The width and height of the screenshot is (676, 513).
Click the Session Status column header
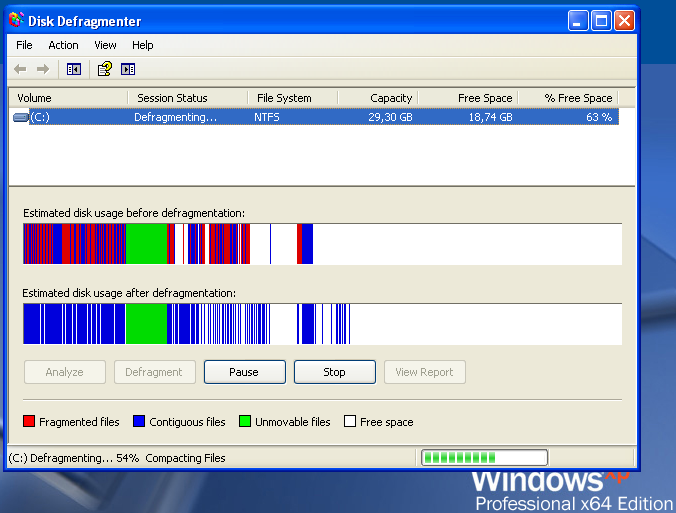187,98
